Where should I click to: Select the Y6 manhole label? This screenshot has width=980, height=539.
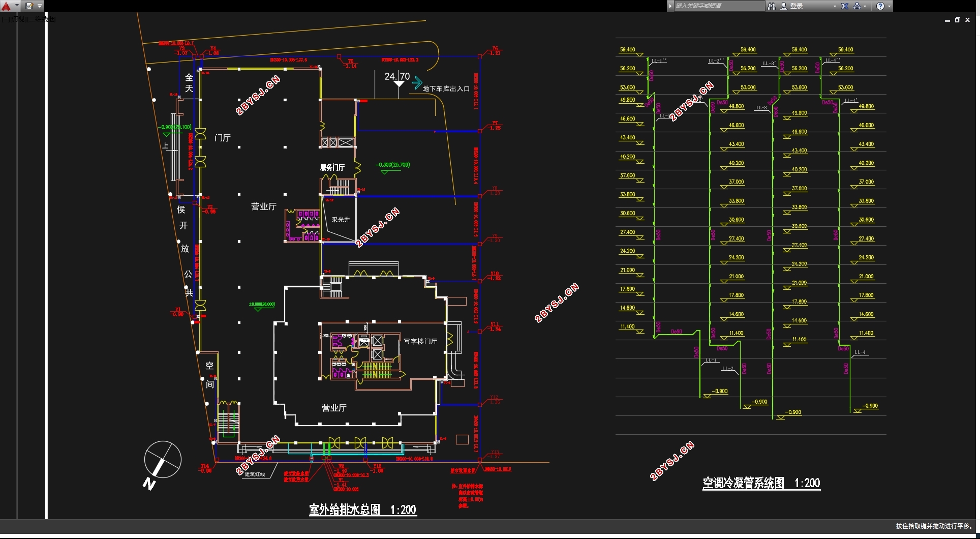[495, 48]
